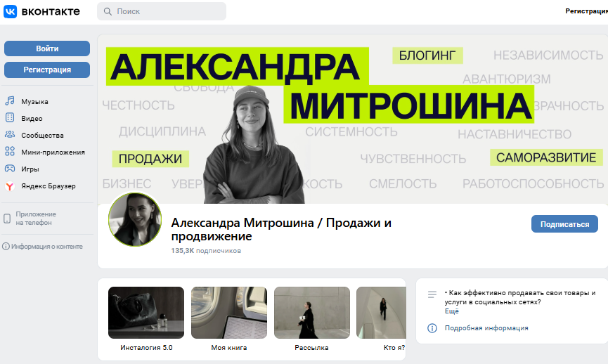
Task: Click the Подробная информация info icon
Action: pos(432,328)
